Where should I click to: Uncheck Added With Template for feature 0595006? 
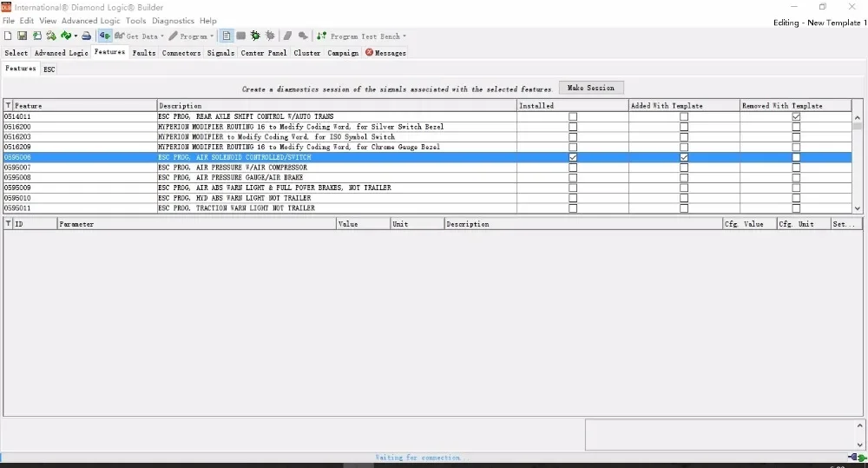click(684, 157)
